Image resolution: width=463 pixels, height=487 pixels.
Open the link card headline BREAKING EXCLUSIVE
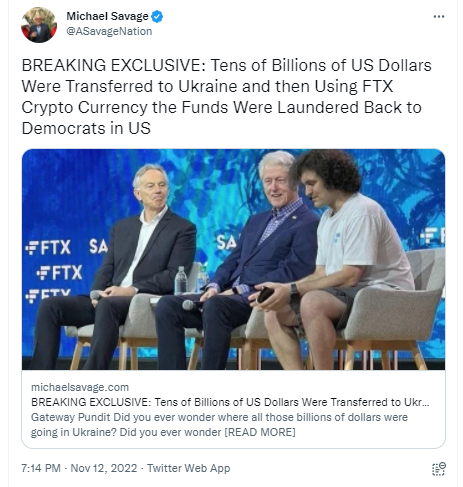point(230,402)
